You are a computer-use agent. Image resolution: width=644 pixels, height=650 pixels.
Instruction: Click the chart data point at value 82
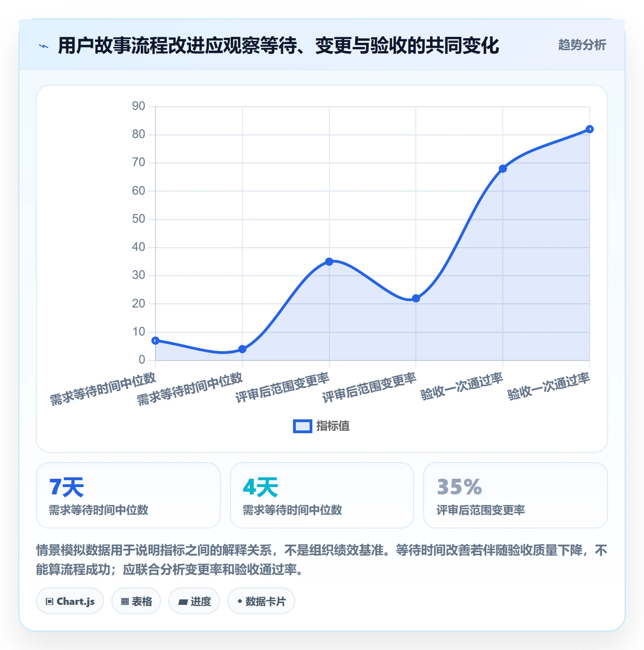pyautogui.click(x=590, y=129)
